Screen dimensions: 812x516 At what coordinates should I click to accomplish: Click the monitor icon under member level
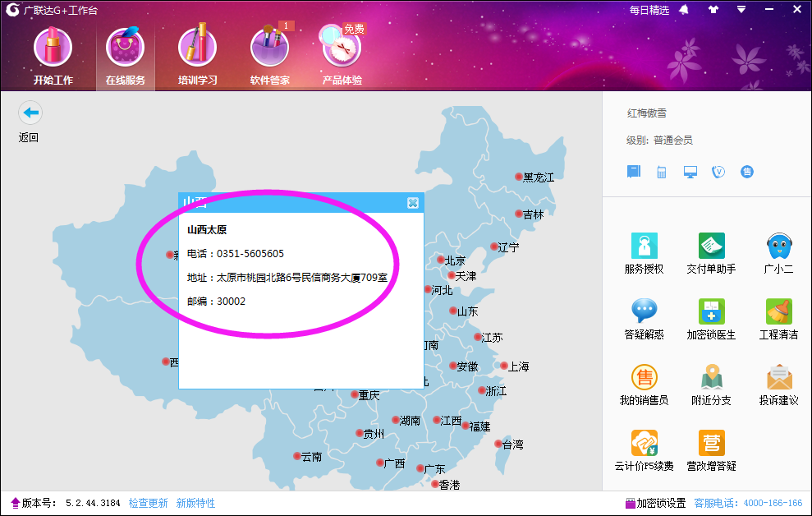[x=690, y=172]
